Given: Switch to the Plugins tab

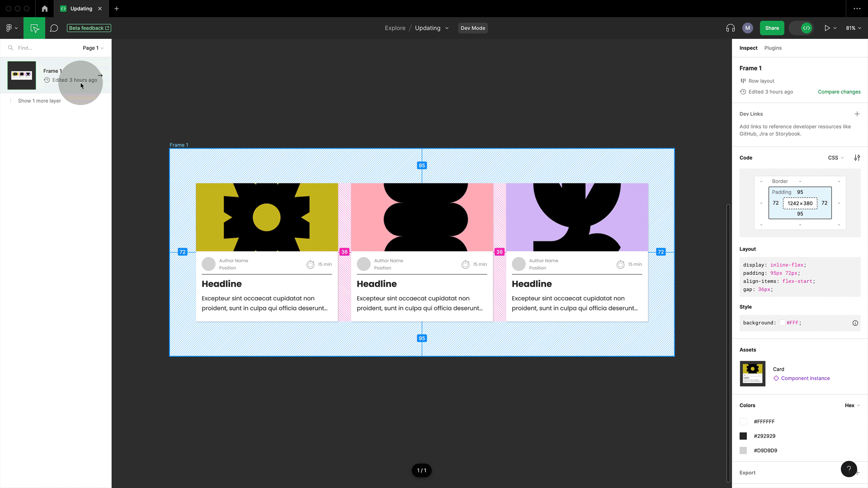Looking at the screenshot, I should [773, 48].
